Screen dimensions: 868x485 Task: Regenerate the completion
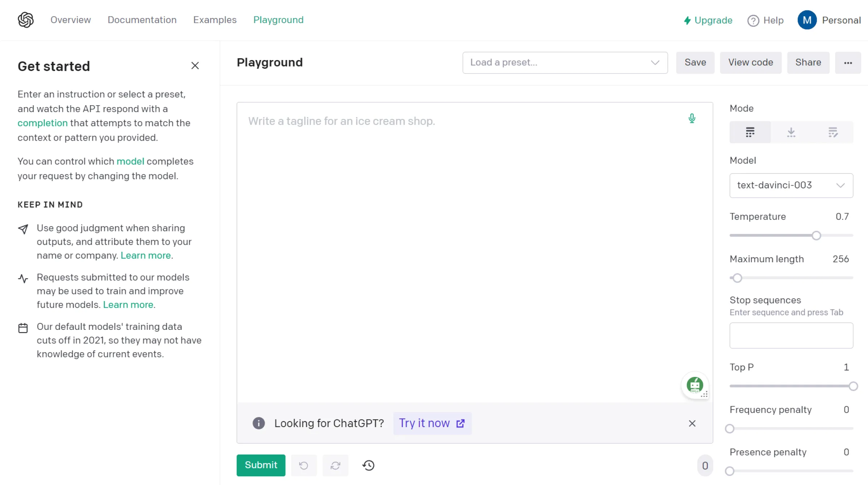[x=336, y=465]
